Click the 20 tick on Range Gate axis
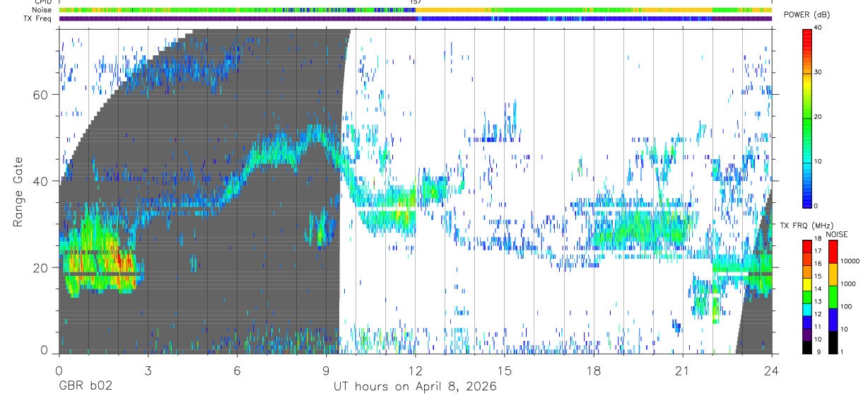The image size is (868, 401). pos(40,267)
